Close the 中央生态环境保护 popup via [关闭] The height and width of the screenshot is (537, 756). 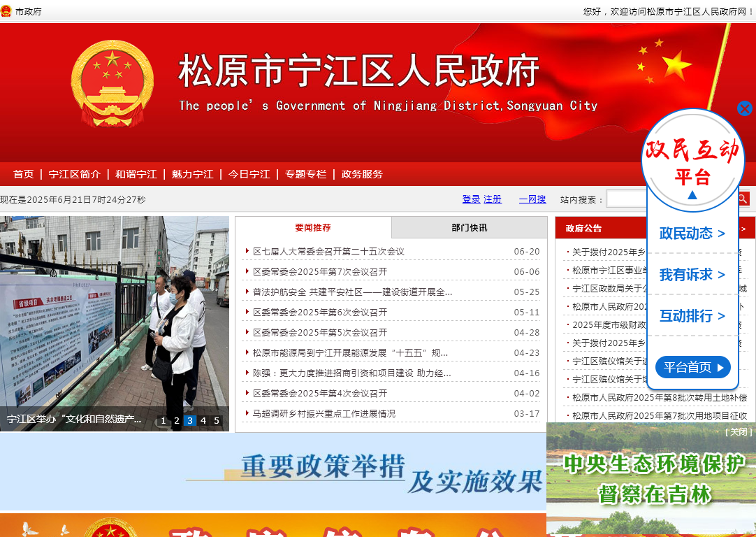(x=739, y=432)
